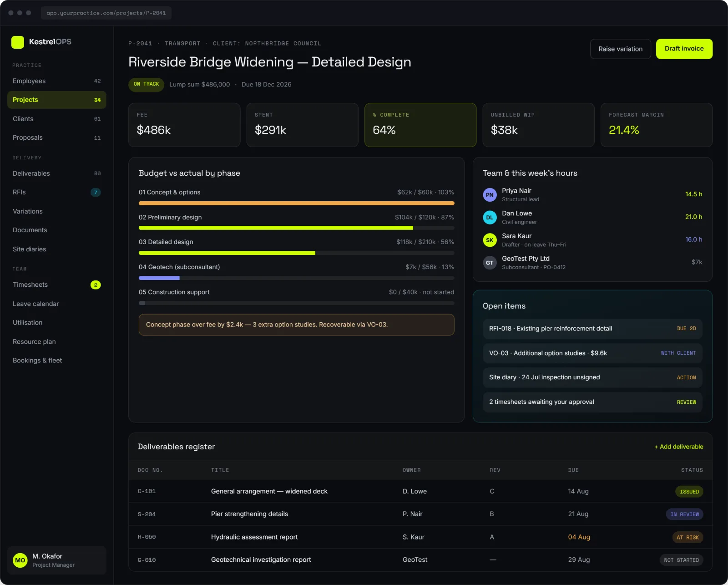Screen dimensions: 728x585
Task: Click the WITH CLIENT tag on VO-03
Action: (x=678, y=353)
